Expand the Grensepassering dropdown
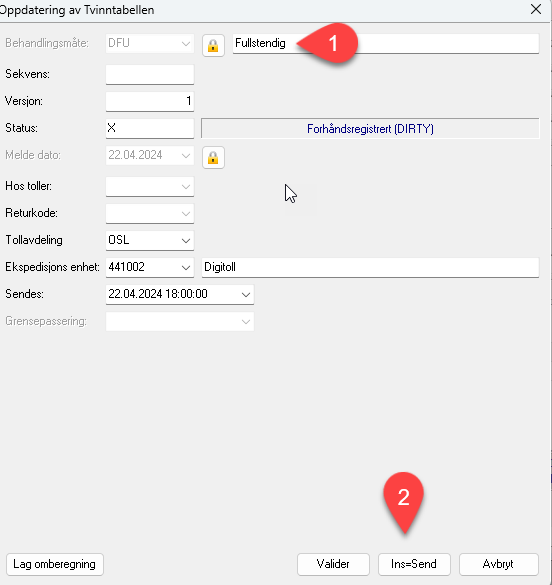 pyautogui.click(x=180, y=321)
